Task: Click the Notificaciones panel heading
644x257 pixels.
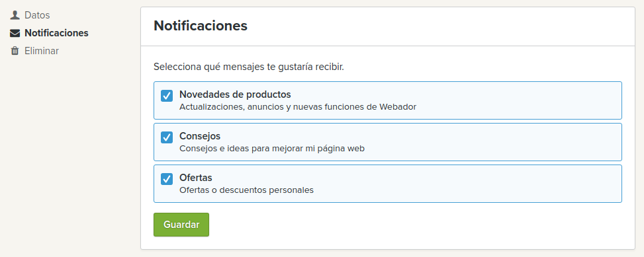Action: (x=201, y=26)
